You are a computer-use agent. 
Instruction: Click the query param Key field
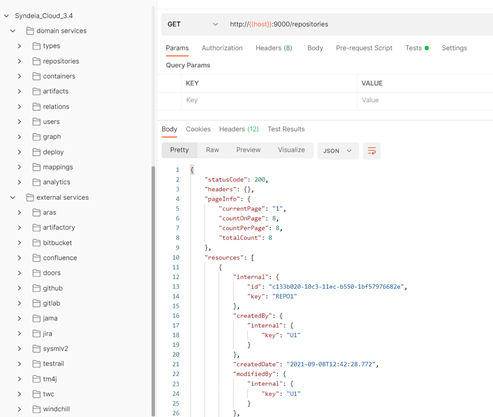pyautogui.click(x=269, y=100)
